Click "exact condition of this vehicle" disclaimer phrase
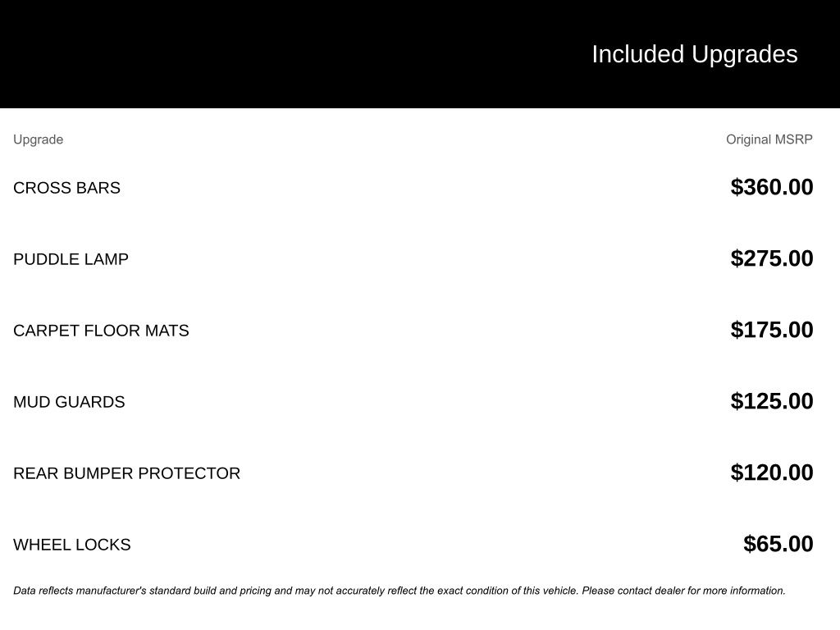This screenshot has width=840, height=630. point(507,591)
